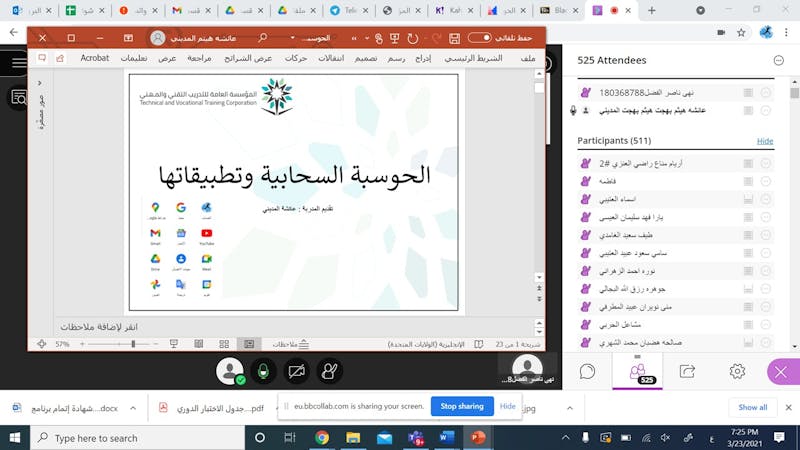
Task: Click the PowerPoint save icon
Action: [x=455, y=38]
